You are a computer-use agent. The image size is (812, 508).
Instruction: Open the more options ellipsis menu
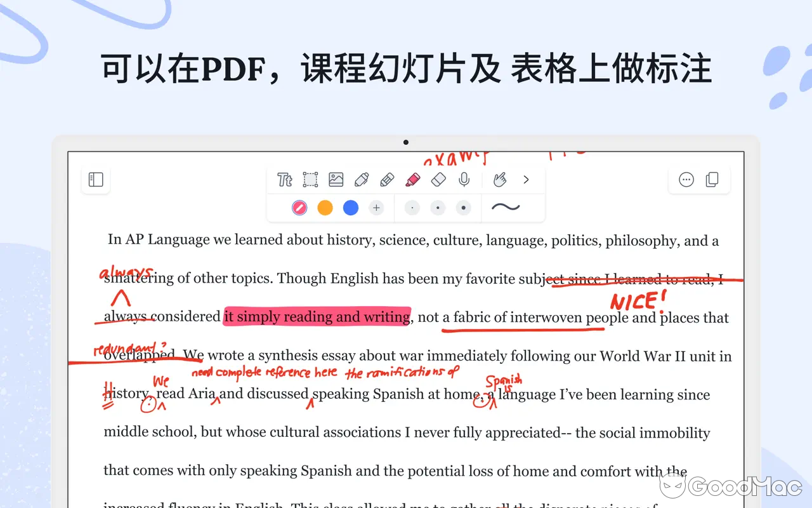[x=686, y=180]
